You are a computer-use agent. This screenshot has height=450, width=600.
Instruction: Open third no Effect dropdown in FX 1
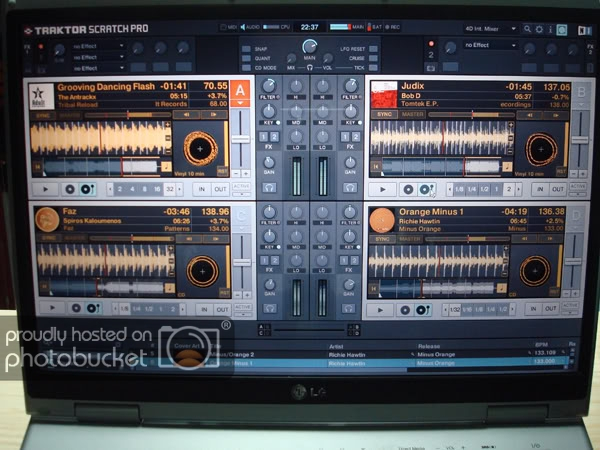pyautogui.click(x=98, y=68)
